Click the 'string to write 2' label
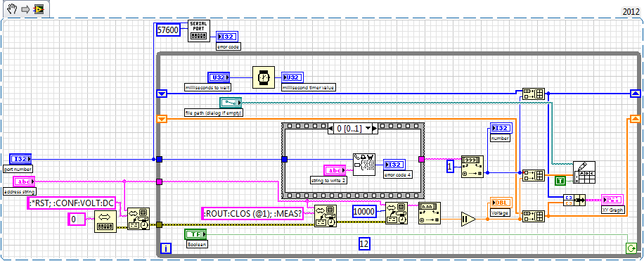Viewport: 644px width, 261px height. [x=329, y=179]
